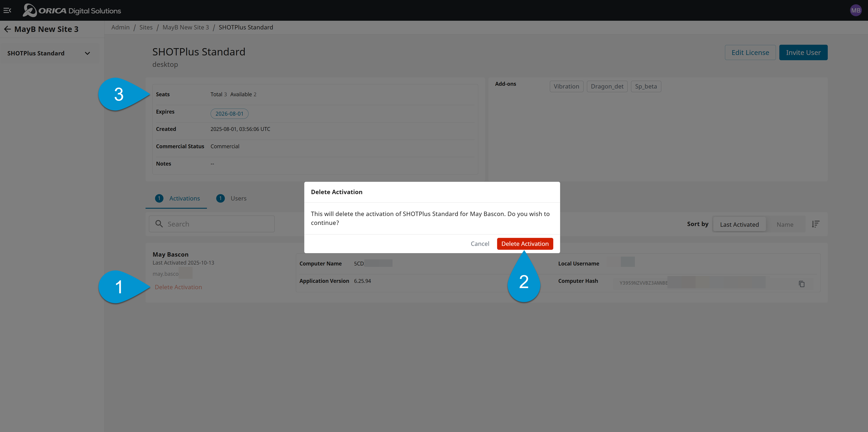Sort by Last Activated
Screen dimensions: 868x432
(739, 225)
